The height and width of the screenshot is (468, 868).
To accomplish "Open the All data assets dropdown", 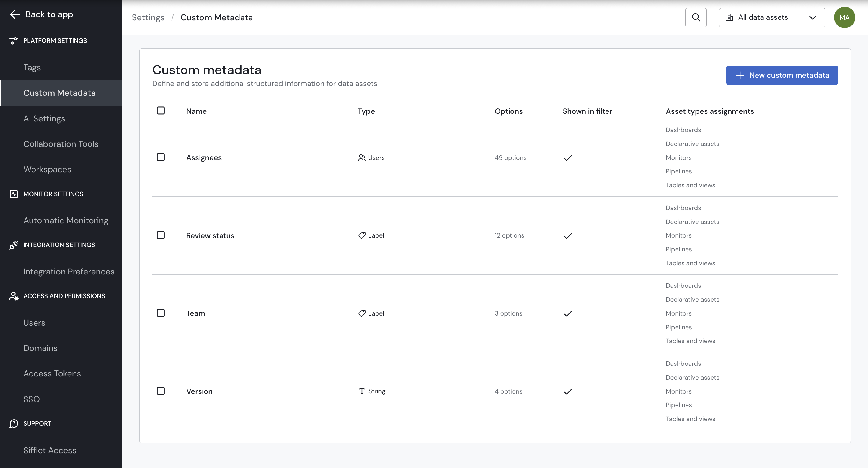I will (x=772, y=17).
